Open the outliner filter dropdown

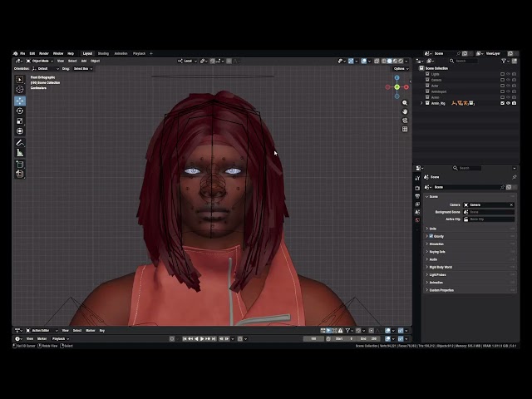[x=505, y=61]
